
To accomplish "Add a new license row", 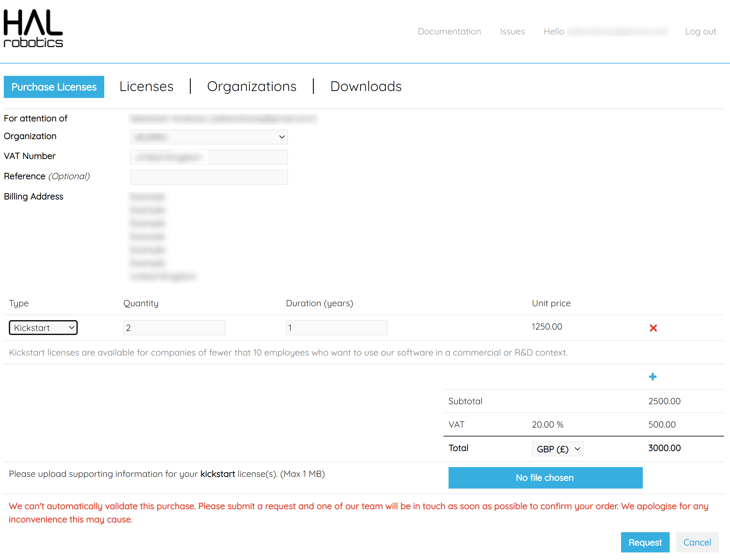I will 652,377.
